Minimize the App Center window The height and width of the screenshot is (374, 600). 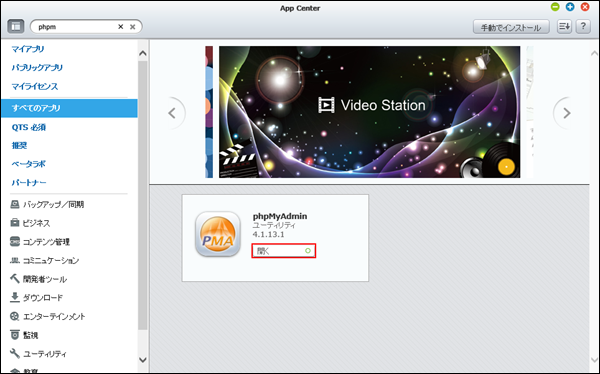[555, 7]
